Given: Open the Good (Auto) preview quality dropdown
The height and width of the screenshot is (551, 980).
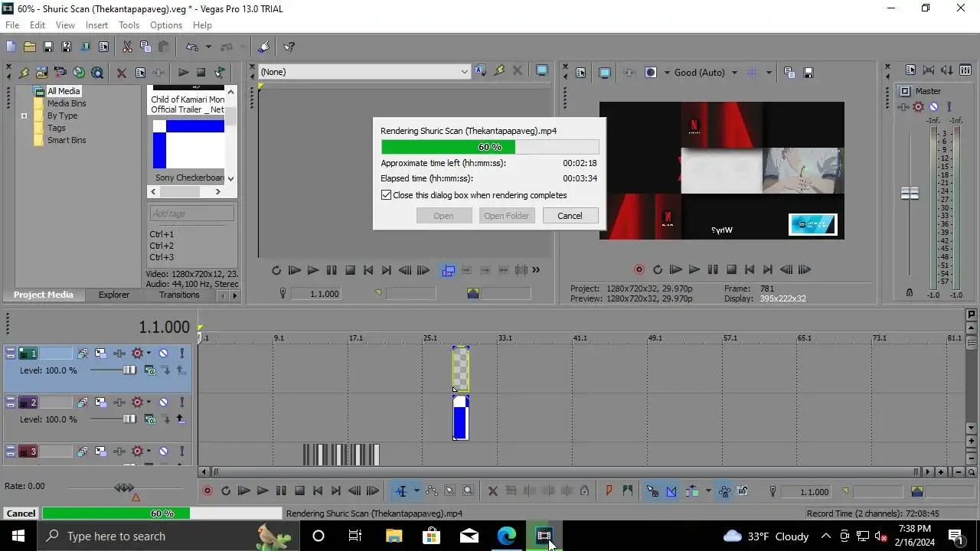Looking at the screenshot, I should tap(734, 73).
